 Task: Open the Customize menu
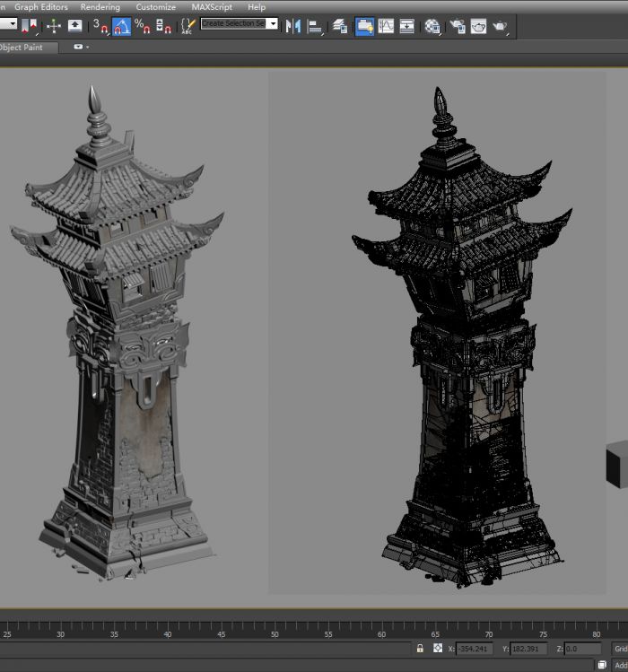[155, 7]
